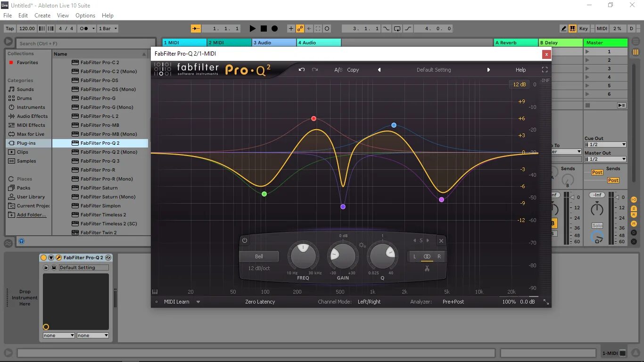The height and width of the screenshot is (362, 644).
Task: Select the Master track header
Action: (x=606, y=42)
